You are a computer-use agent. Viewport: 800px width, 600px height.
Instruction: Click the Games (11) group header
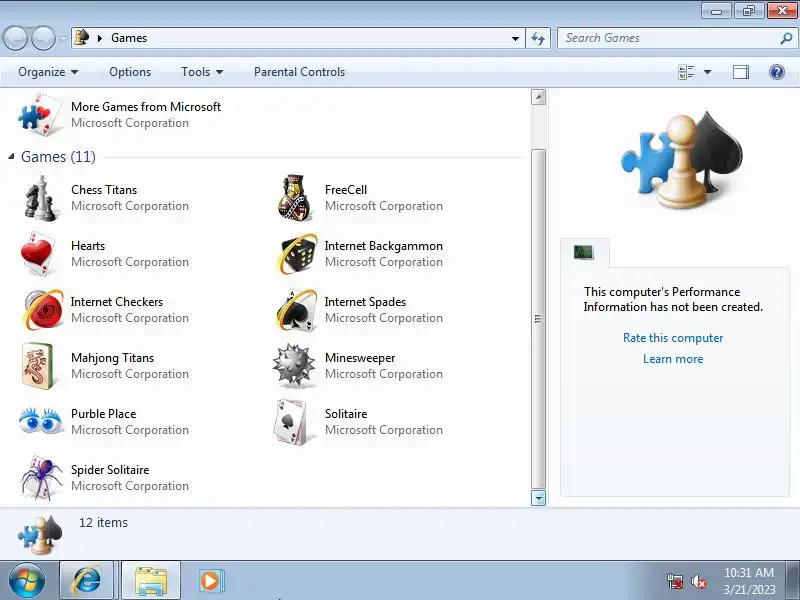tap(58, 157)
